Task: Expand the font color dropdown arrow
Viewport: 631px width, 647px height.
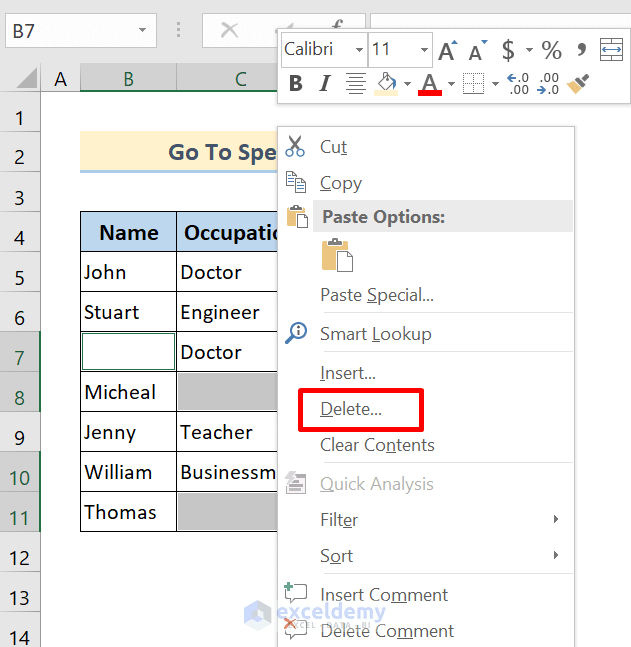Action: [x=451, y=84]
